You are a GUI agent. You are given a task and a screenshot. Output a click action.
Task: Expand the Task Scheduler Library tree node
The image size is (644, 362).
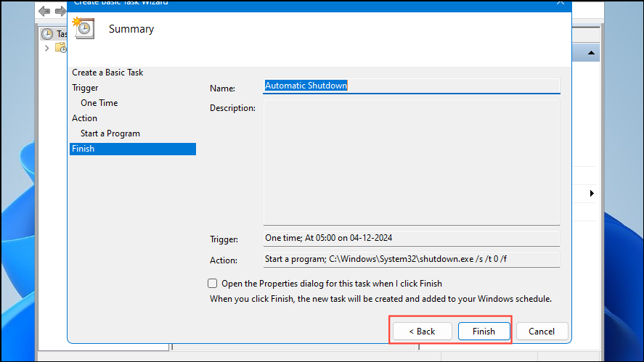(47, 48)
